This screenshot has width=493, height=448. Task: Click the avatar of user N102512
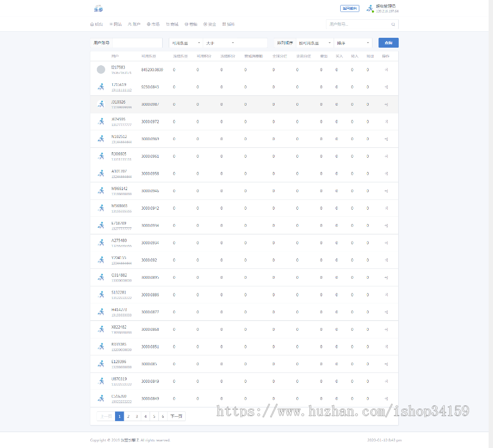point(101,139)
